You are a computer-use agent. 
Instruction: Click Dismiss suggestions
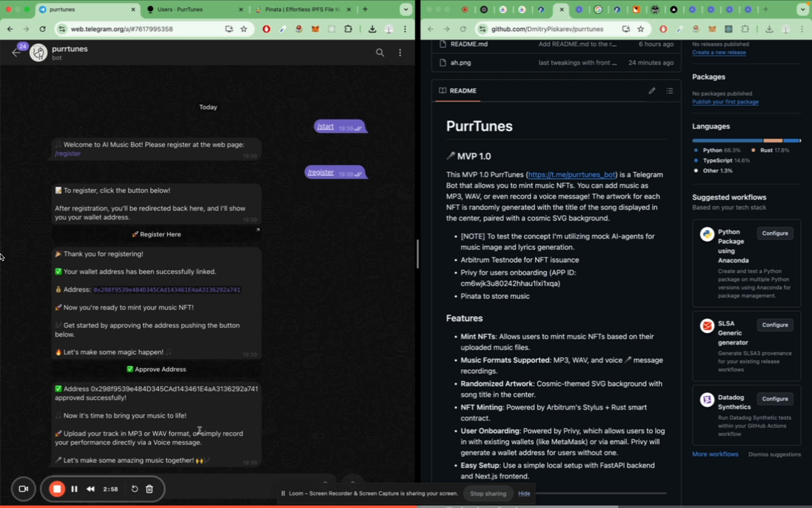(x=774, y=454)
